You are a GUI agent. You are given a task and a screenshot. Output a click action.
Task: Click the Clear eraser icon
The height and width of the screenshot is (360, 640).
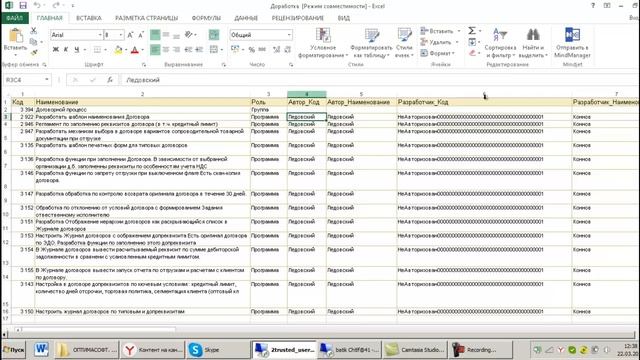(472, 53)
